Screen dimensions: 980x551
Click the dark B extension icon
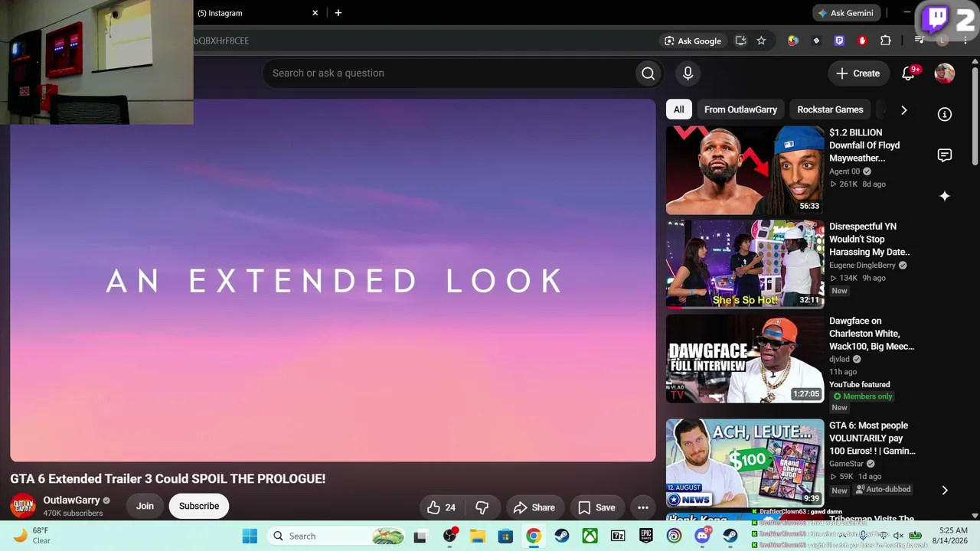pyautogui.click(x=816, y=41)
